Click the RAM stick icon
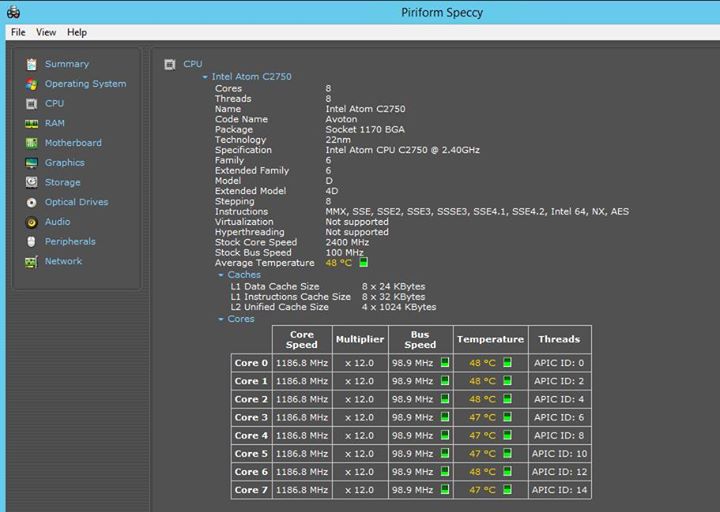The image size is (720, 512). [x=31, y=124]
